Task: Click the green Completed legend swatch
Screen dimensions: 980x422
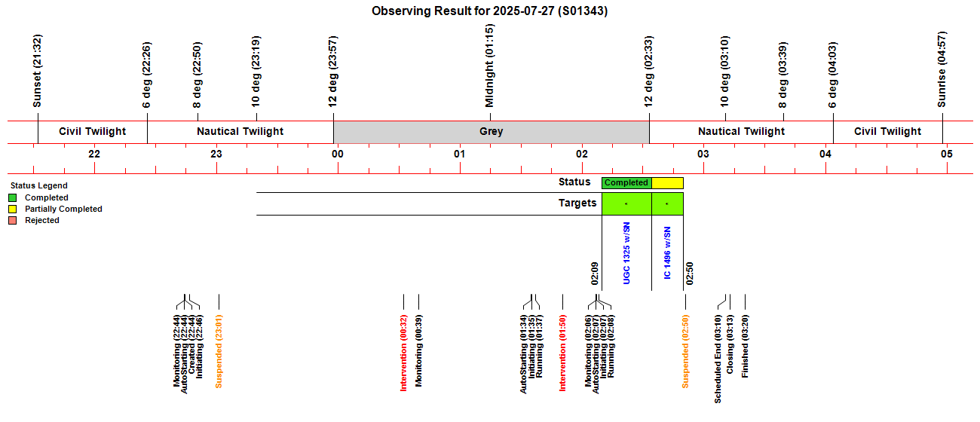Action: coord(12,198)
